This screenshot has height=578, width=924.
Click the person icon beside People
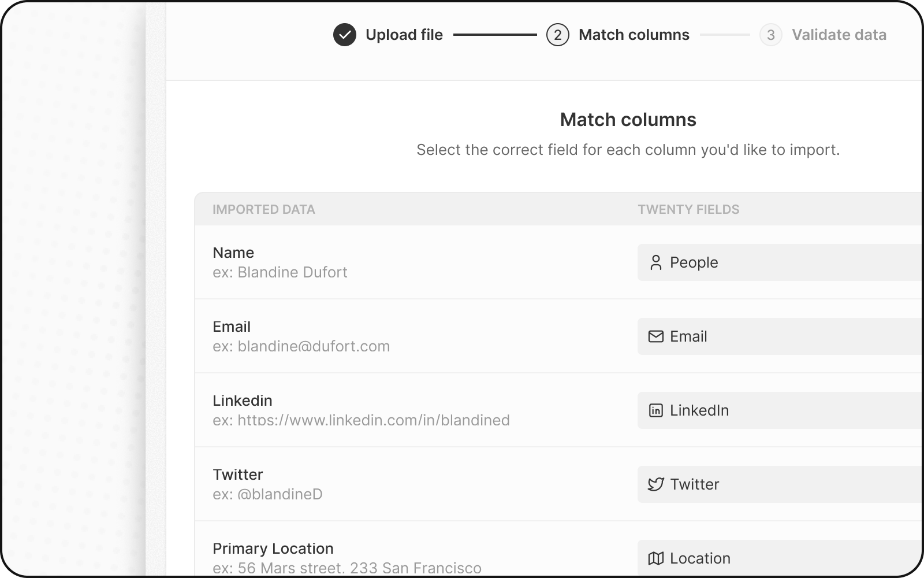655,262
